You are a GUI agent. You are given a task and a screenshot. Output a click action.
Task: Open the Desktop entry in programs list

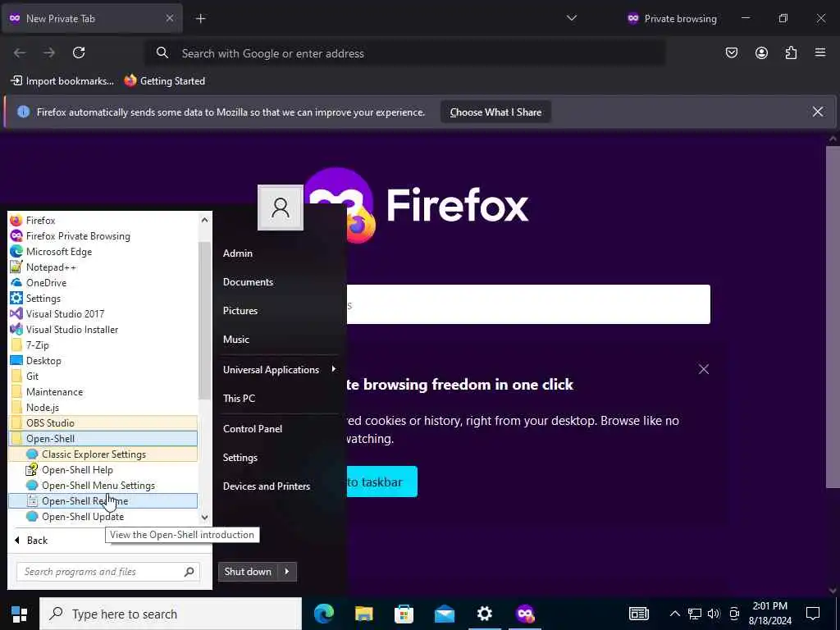coord(103,361)
